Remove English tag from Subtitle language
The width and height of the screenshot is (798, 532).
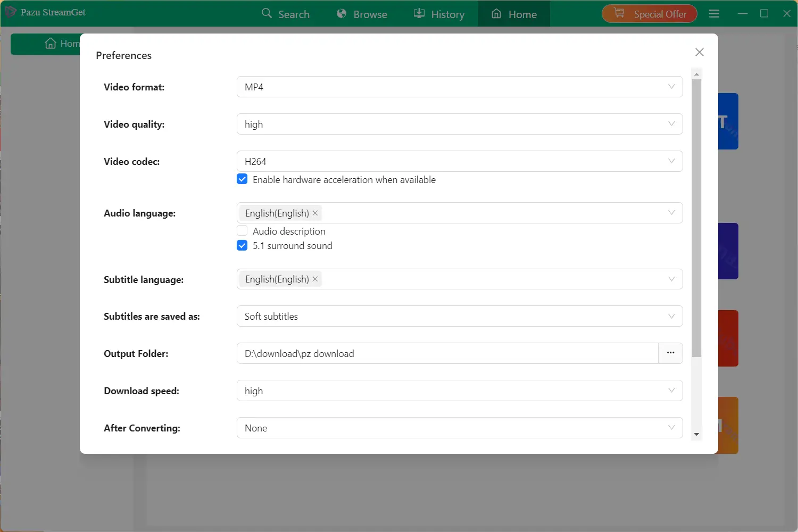[x=315, y=279]
